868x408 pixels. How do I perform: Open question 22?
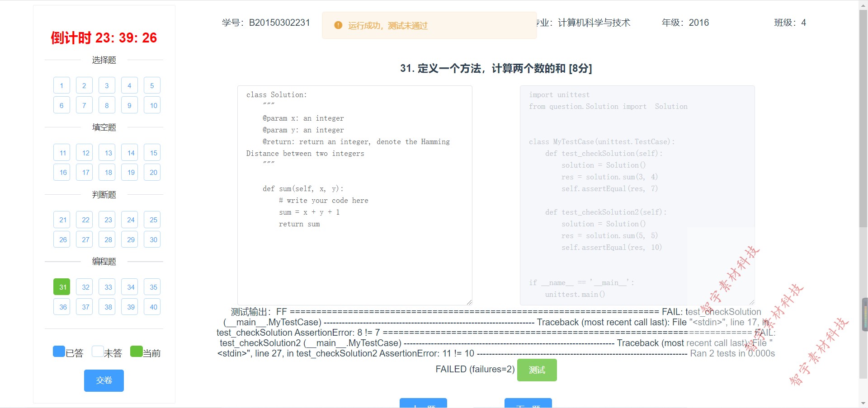click(84, 220)
